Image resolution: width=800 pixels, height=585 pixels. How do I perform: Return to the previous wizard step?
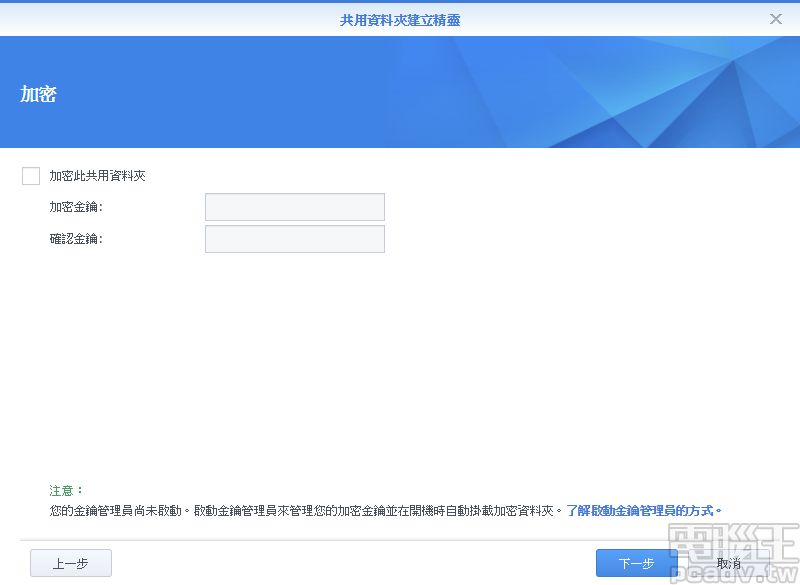tap(70, 563)
